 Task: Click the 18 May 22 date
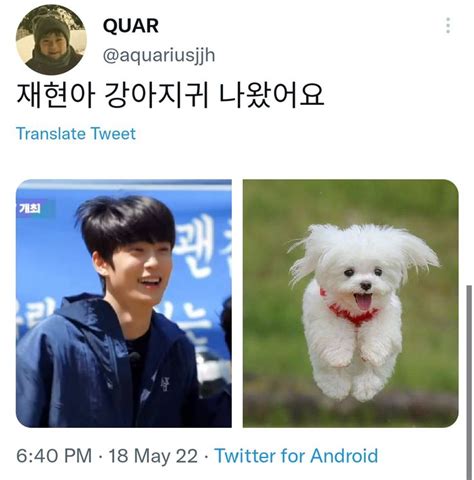pyautogui.click(x=153, y=456)
